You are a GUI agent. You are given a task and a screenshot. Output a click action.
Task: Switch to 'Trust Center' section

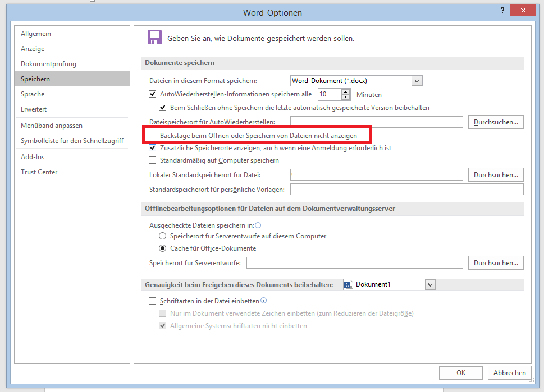pyautogui.click(x=39, y=172)
